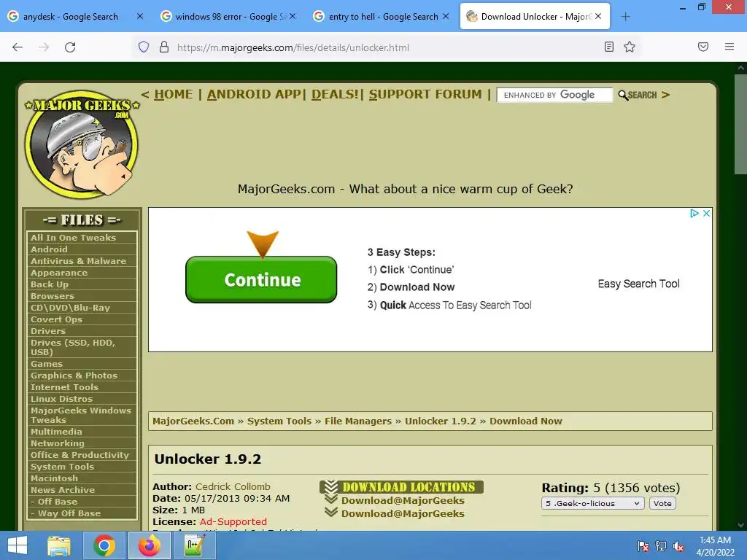Click the clock and date in taskbar
747x560 pixels.
pyautogui.click(x=715, y=546)
